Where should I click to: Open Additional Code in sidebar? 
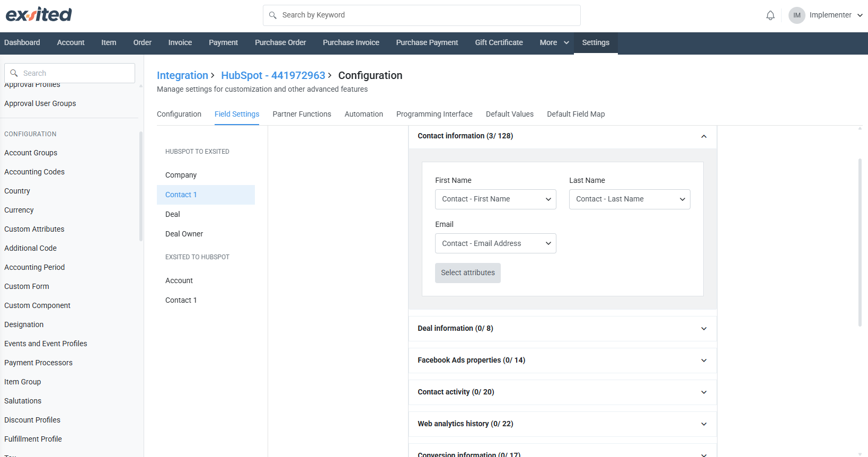pyautogui.click(x=30, y=248)
